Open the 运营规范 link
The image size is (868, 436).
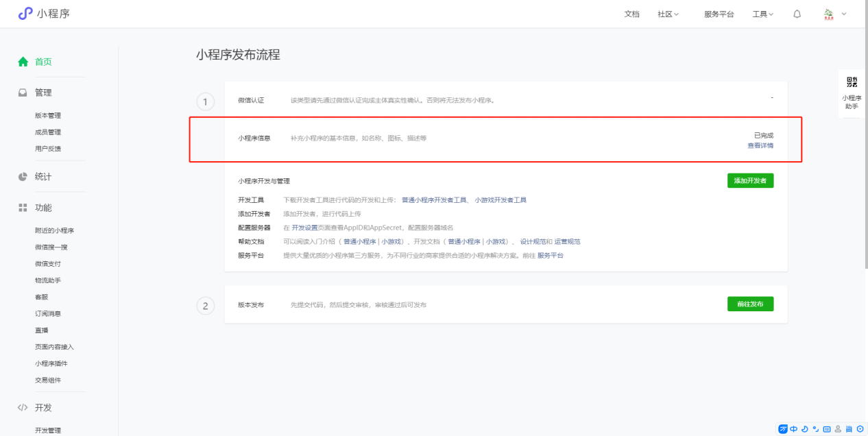pyautogui.click(x=567, y=241)
